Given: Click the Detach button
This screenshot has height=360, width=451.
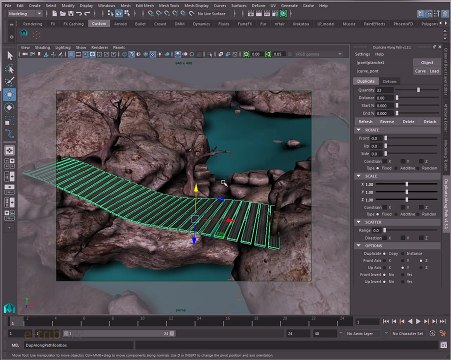Looking at the screenshot, I should tap(430, 121).
